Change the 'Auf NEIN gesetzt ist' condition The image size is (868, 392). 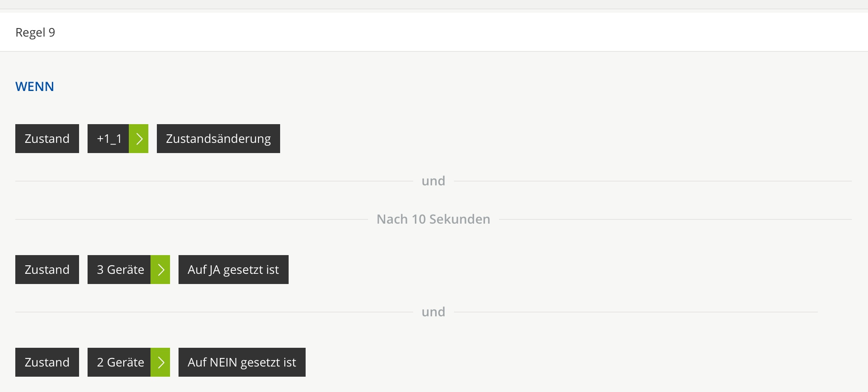click(242, 362)
